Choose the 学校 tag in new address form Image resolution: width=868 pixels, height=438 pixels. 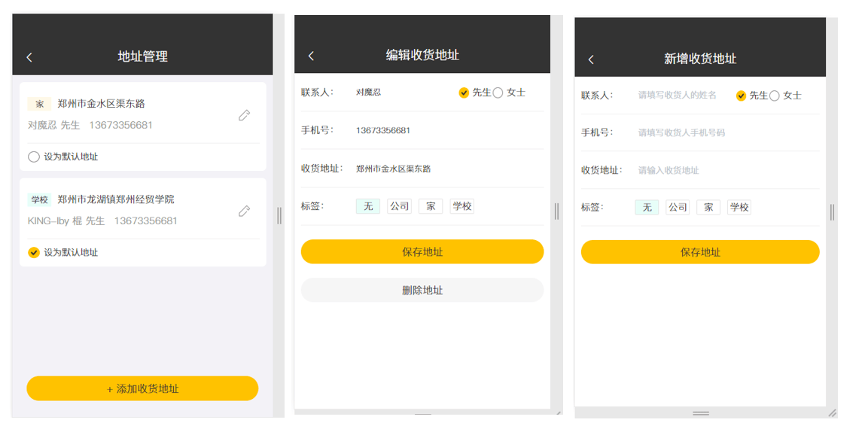coord(739,208)
